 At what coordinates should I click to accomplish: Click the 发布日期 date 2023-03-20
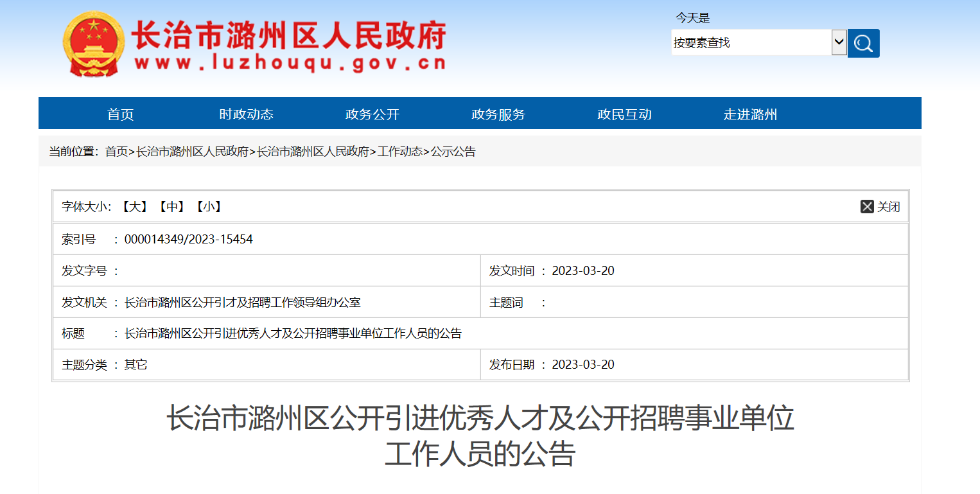point(583,364)
